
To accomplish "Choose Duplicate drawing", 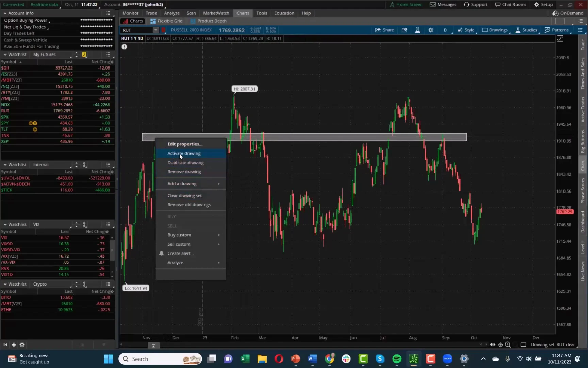I will point(191,163).
